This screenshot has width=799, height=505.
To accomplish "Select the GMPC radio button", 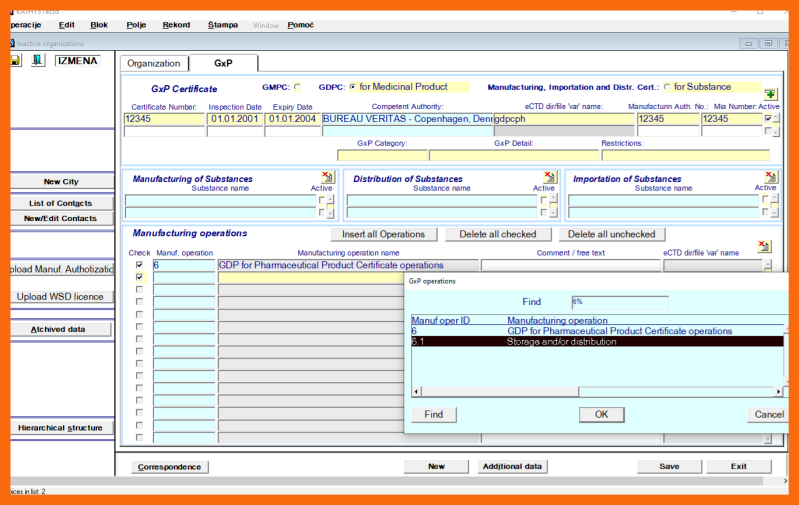I will (297, 88).
